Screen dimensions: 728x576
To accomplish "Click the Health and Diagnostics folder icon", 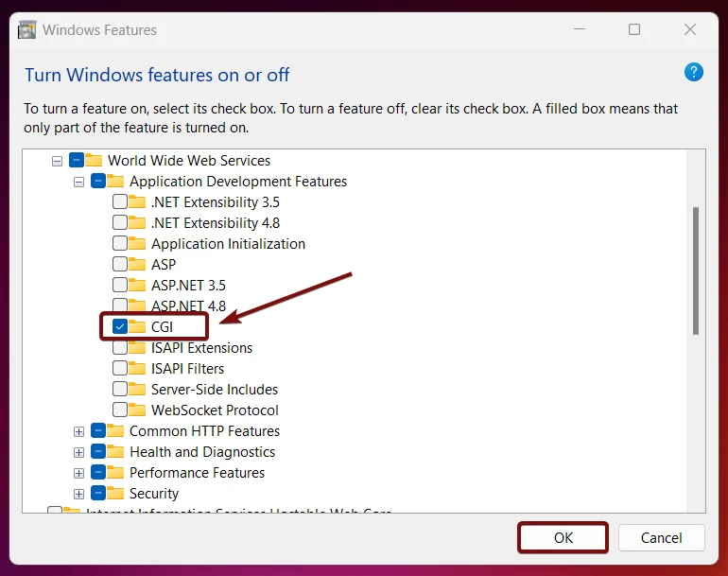I will pos(115,451).
